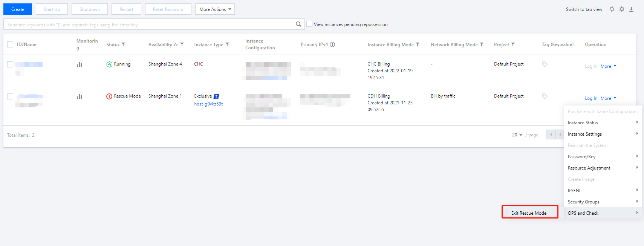Click the refresh icon in the top right
Viewport: 644px width, 246px height.
pyautogui.click(x=612, y=9)
